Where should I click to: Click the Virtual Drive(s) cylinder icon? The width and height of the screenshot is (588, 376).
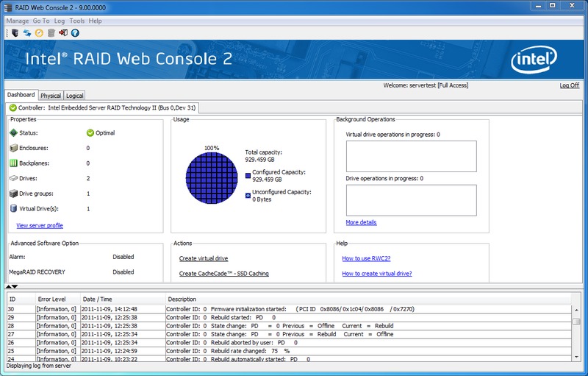click(13, 209)
